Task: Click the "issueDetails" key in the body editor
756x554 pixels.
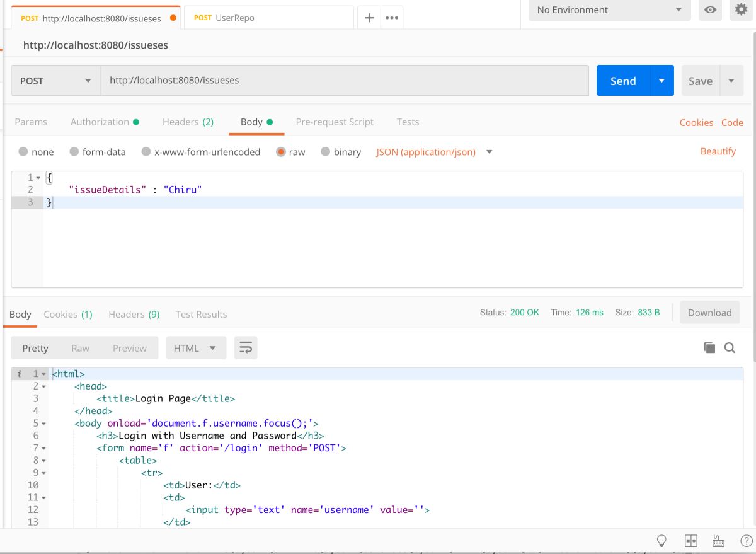Action: tap(106, 190)
